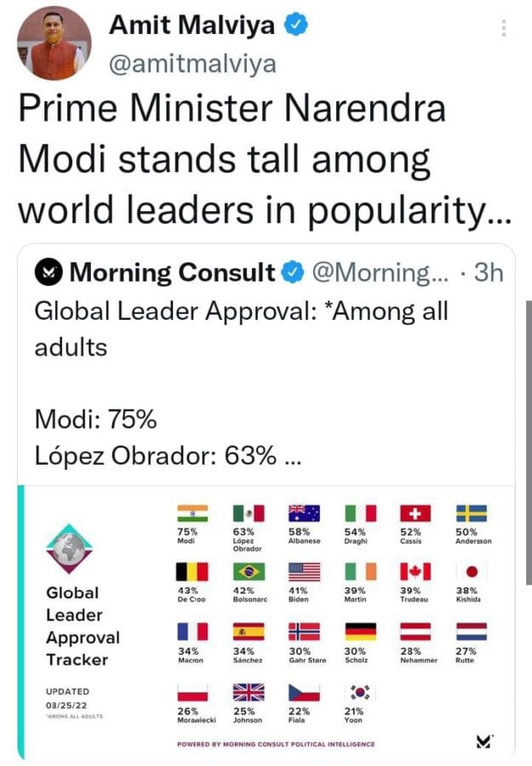
Task: Click the Mexico flag above López Obrador
Action: coord(249,513)
